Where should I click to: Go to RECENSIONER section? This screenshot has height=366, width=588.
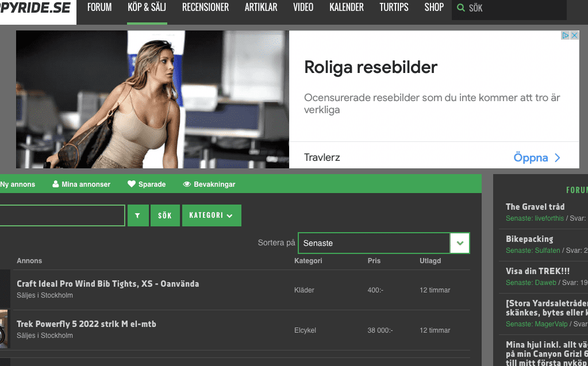pos(206,7)
